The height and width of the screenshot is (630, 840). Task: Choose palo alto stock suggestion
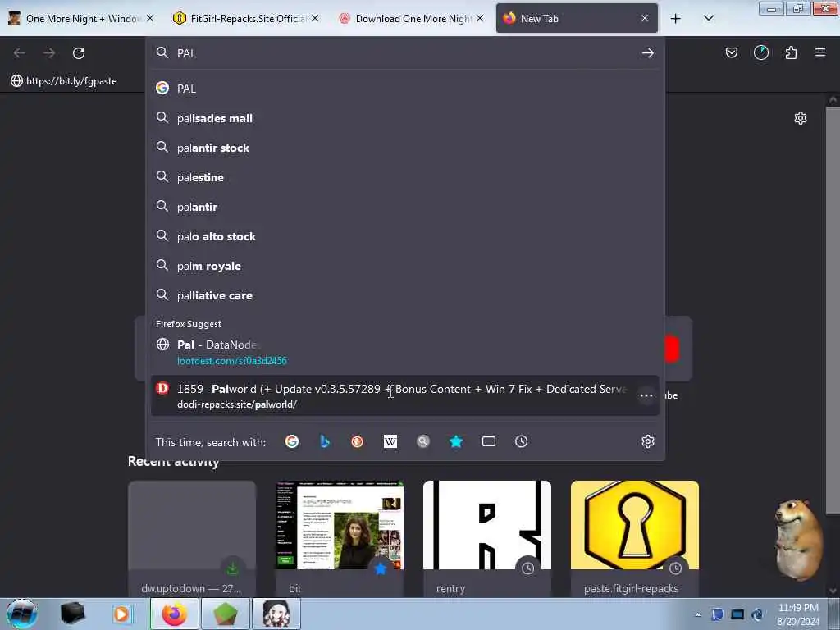[x=405, y=236]
